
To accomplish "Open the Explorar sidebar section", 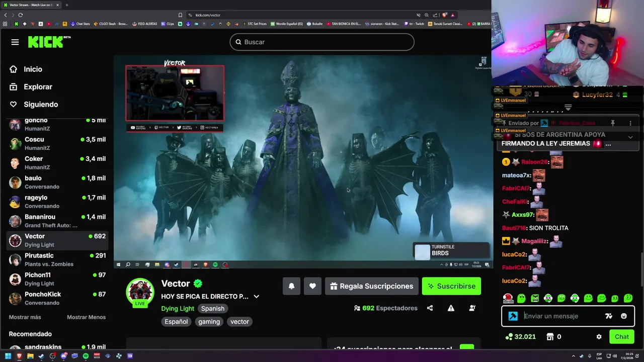I will [38, 87].
